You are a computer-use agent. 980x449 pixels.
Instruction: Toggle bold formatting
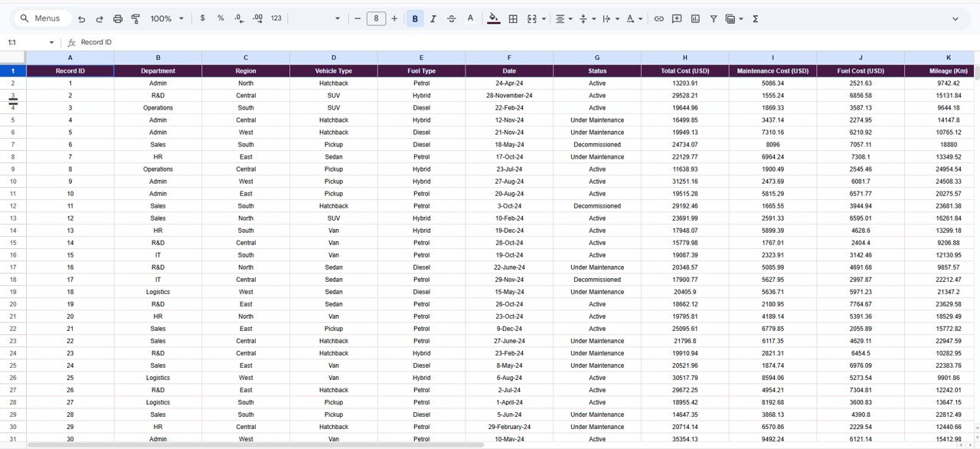pyautogui.click(x=414, y=18)
